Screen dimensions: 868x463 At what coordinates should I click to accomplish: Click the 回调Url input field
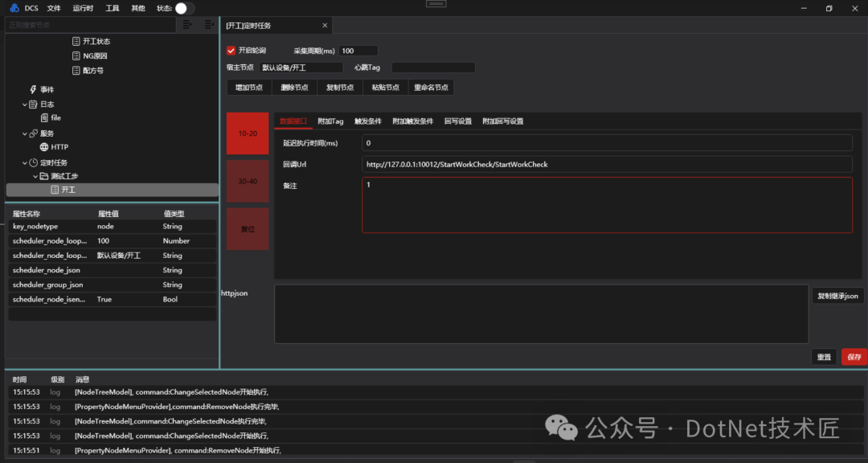[x=606, y=164]
